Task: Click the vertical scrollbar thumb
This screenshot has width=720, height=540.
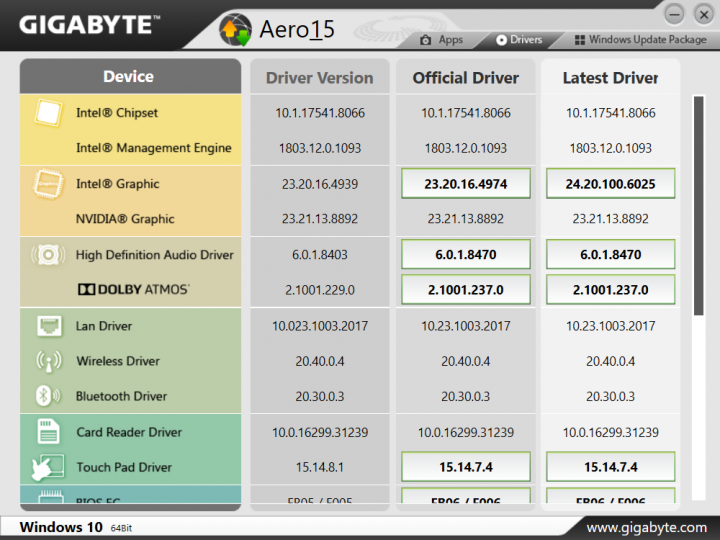Action: (x=698, y=206)
